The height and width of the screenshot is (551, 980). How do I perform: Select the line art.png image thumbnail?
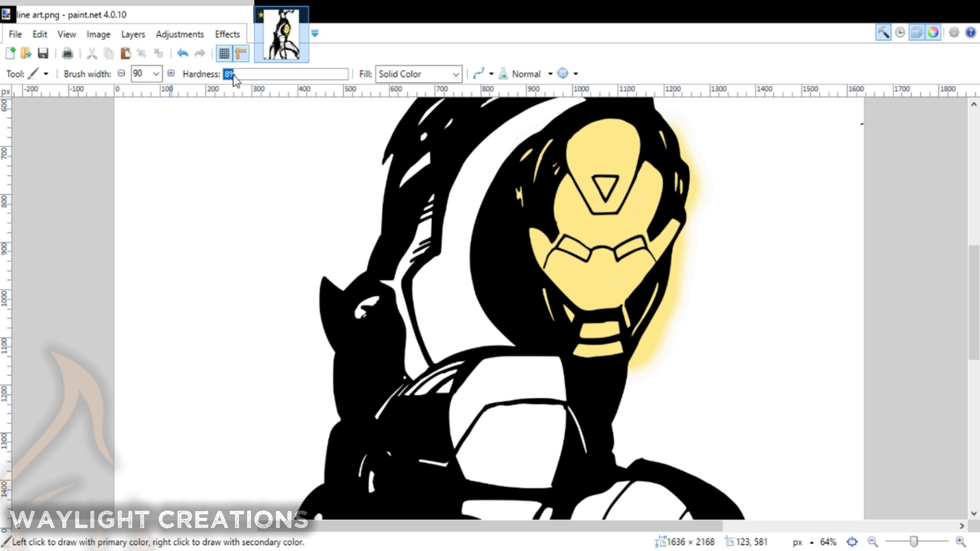click(x=282, y=34)
